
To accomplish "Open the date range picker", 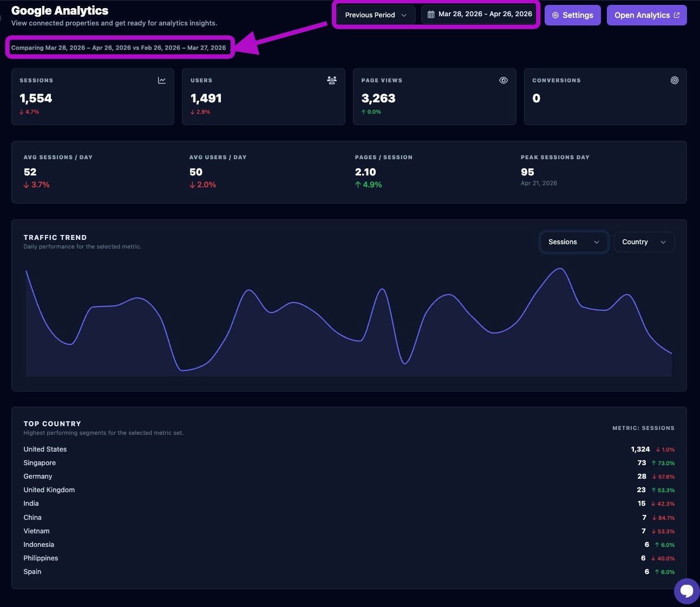I will (x=479, y=15).
